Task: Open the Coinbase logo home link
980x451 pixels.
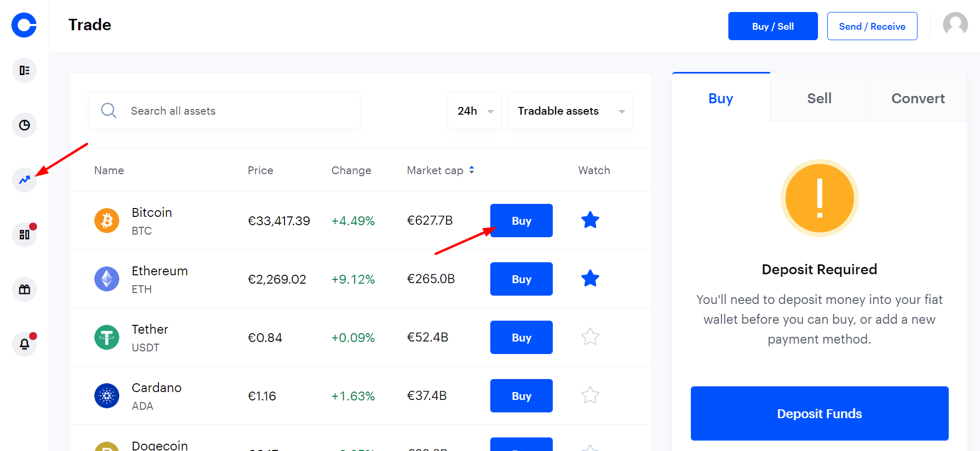Action: [24, 25]
